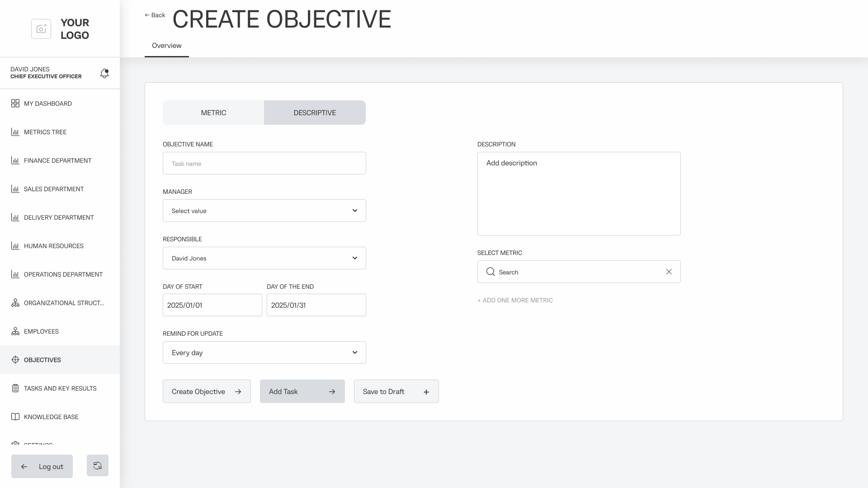
Task: Open Finance Department in sidebar
Action: coord(57,160)
